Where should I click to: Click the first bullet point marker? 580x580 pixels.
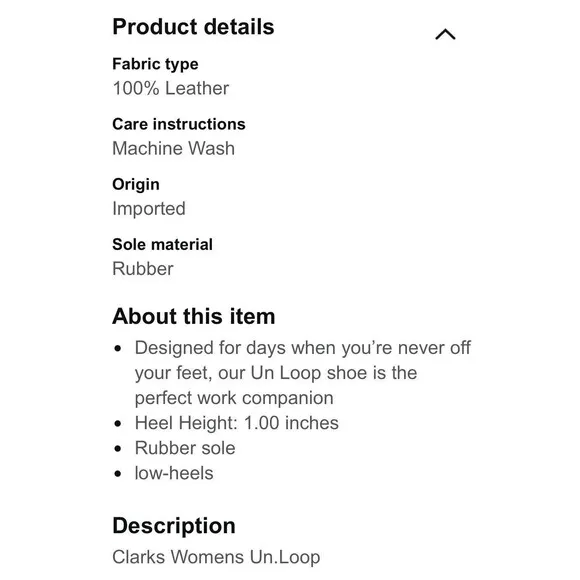pyautogui.click(x=118, y=348)
